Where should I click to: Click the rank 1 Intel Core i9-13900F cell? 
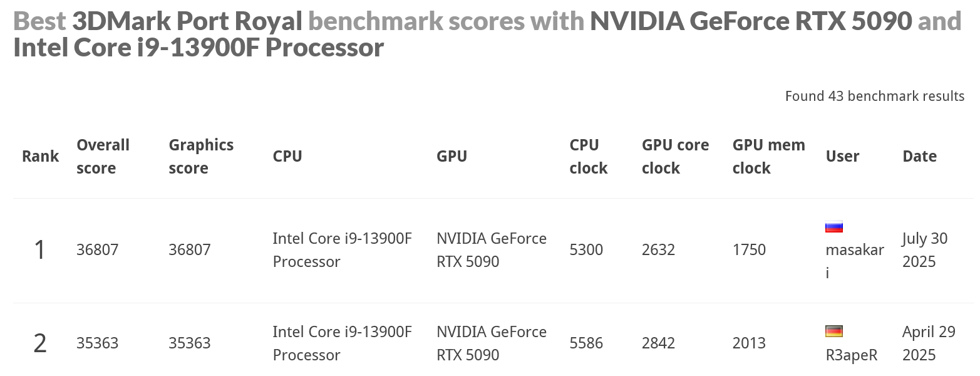pyautogui.click(x=342, y=250)
